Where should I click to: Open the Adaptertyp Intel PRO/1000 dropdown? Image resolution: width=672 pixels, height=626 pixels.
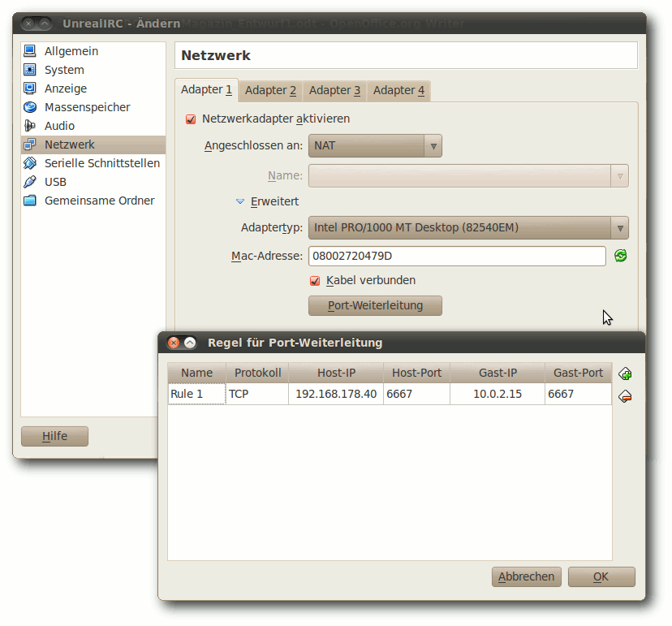468,227
